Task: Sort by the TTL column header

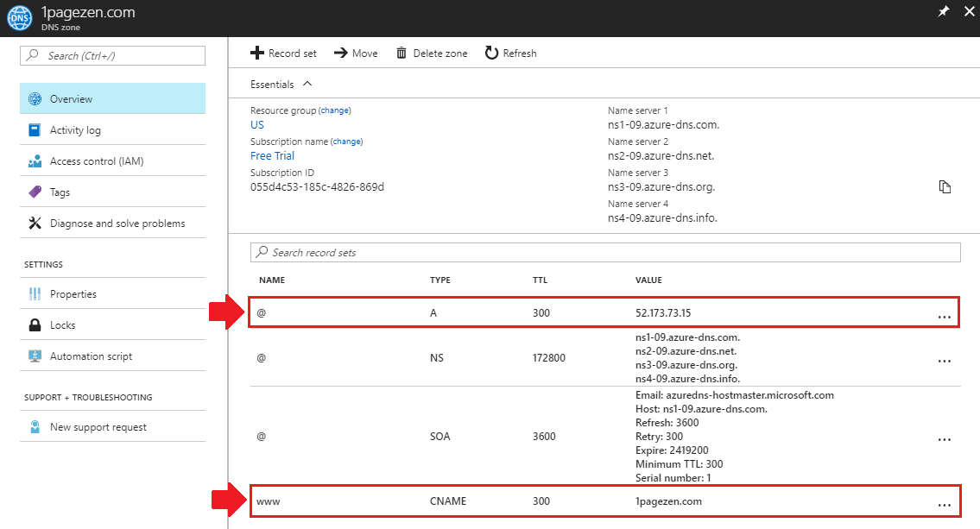Action: 540,280
